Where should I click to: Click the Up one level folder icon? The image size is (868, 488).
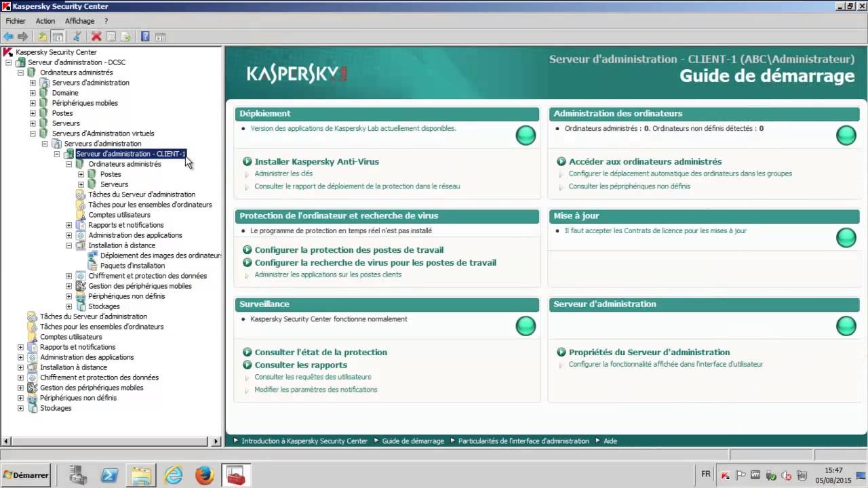pyautogui.click(x=43, y=37)
